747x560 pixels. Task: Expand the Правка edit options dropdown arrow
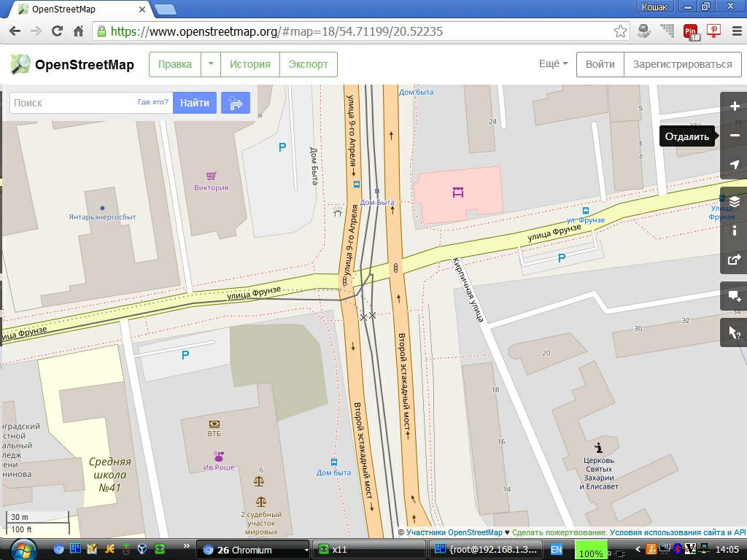(211, 64)
